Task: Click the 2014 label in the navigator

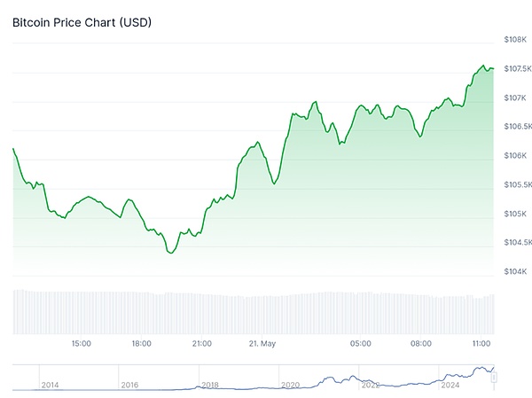Action: tap(50, 386)
